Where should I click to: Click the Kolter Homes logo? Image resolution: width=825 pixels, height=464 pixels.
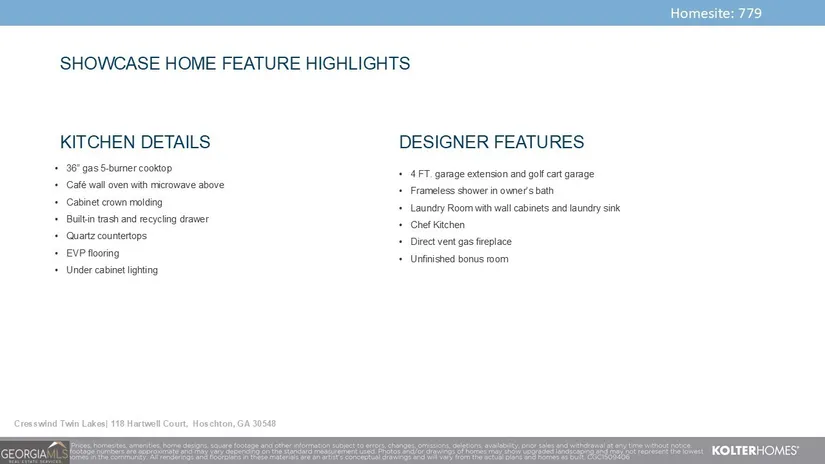[755, 451]
